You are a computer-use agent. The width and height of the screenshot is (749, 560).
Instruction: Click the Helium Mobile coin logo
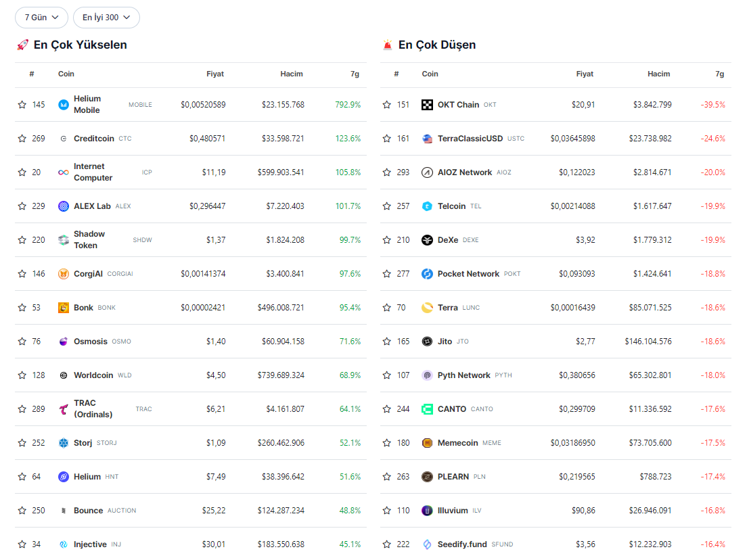coord(64,105)
